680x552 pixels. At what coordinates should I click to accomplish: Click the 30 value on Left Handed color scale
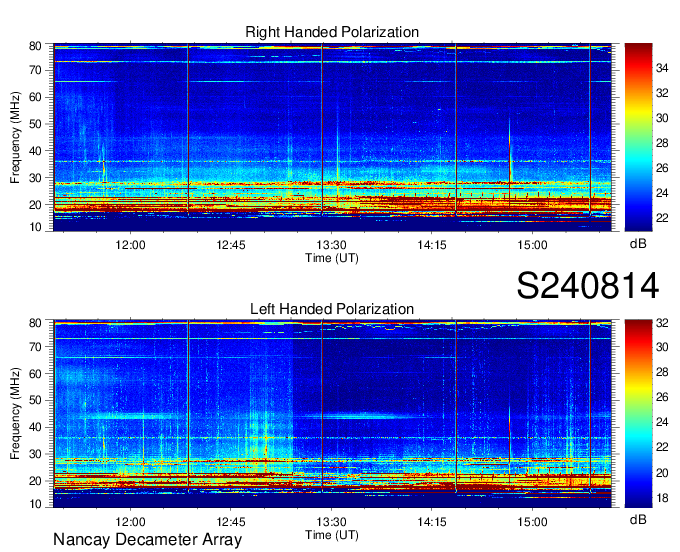pos(662,347)
